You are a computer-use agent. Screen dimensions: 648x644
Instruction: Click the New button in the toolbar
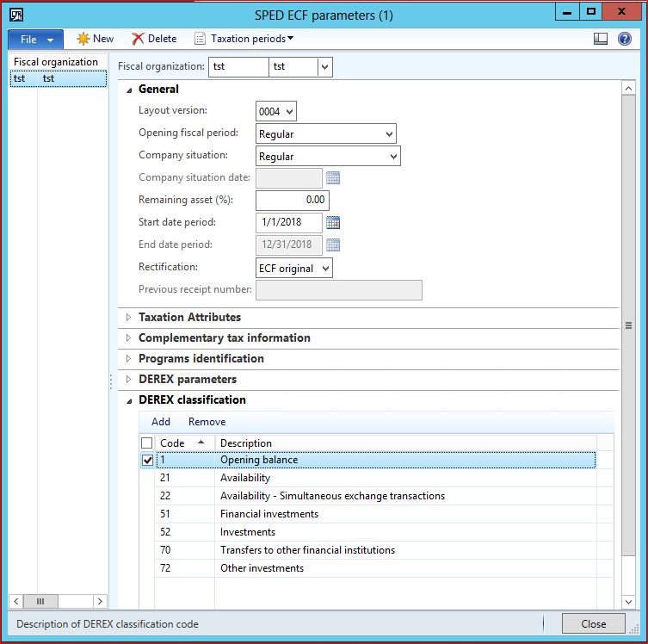pos(95,39)
